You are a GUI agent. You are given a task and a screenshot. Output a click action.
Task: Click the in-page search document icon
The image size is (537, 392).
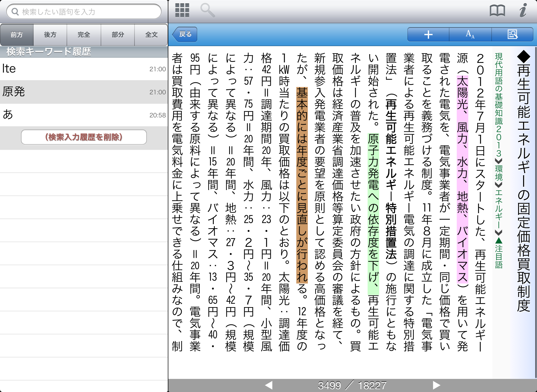(x=512, y=34)
